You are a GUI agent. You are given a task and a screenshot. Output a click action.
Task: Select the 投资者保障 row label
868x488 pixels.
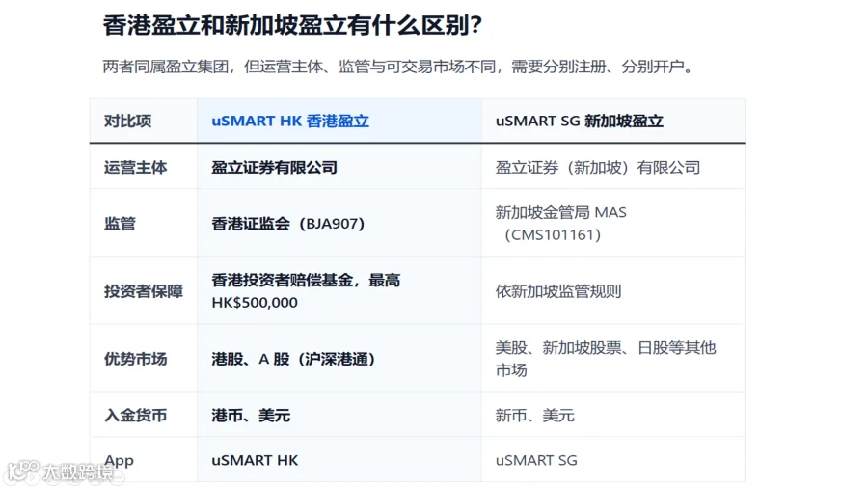coord(144,291)
